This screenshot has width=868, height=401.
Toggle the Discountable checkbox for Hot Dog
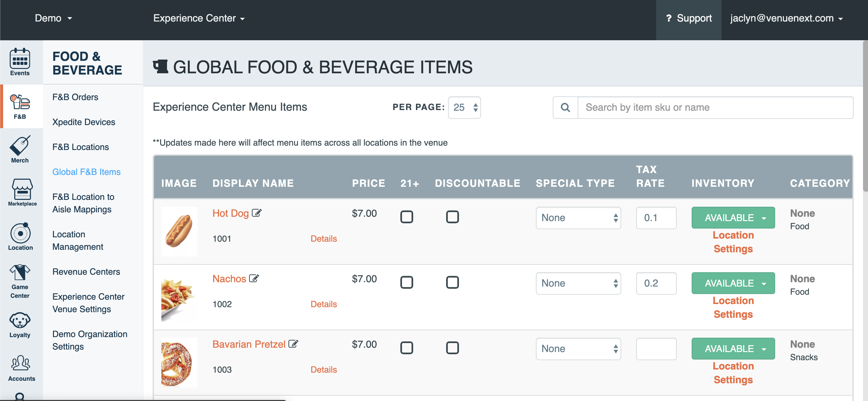(x=452, y=217)
